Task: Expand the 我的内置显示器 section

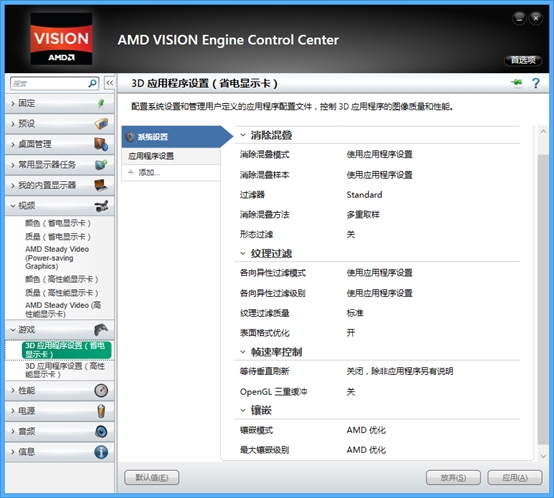Action: (13, 185)
